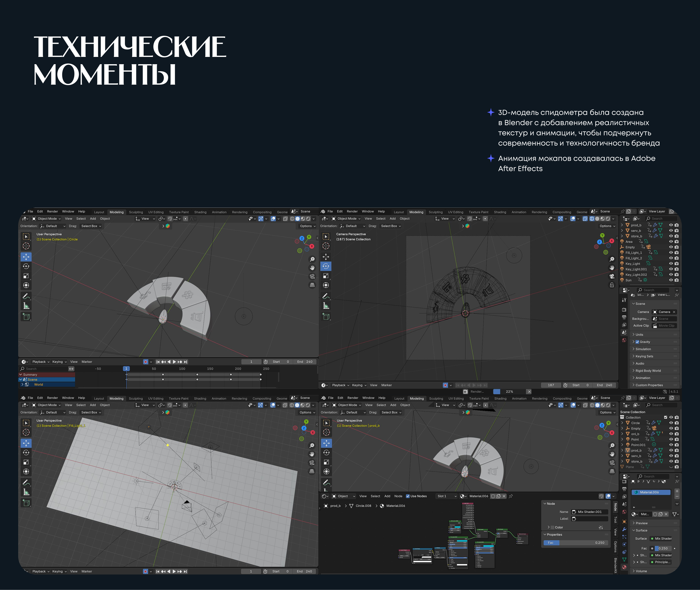
Task: Select the Move tool in top-left viewport
Action: click(x=26, y=257)
